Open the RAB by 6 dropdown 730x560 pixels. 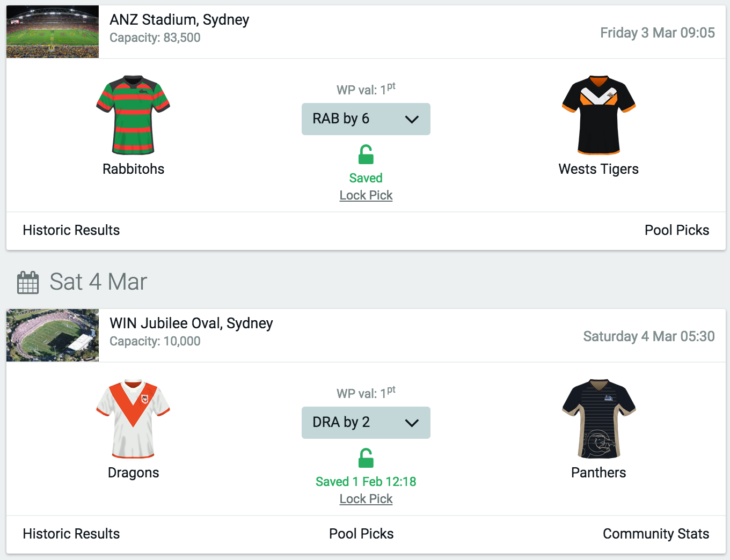coord(366,119)
